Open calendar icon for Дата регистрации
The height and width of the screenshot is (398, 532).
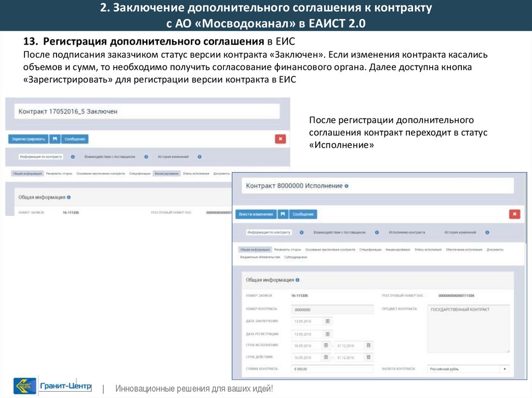[328, 334]
